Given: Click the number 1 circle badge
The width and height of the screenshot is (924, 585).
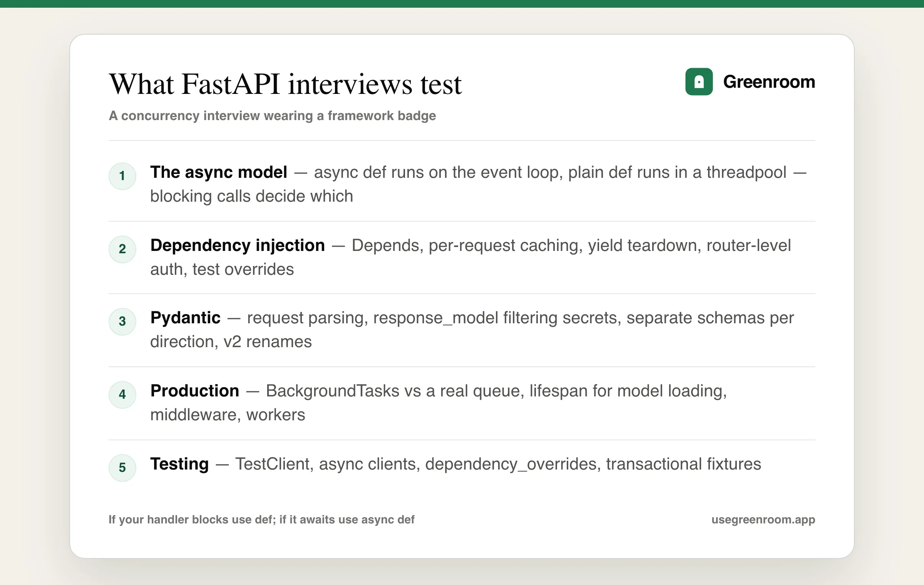Looking at the screenshot, I should pos(122,176).
